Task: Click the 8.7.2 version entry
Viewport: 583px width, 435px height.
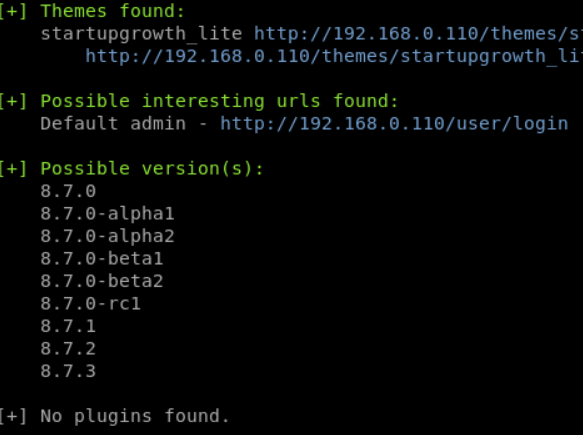Action: pos(68,349)
